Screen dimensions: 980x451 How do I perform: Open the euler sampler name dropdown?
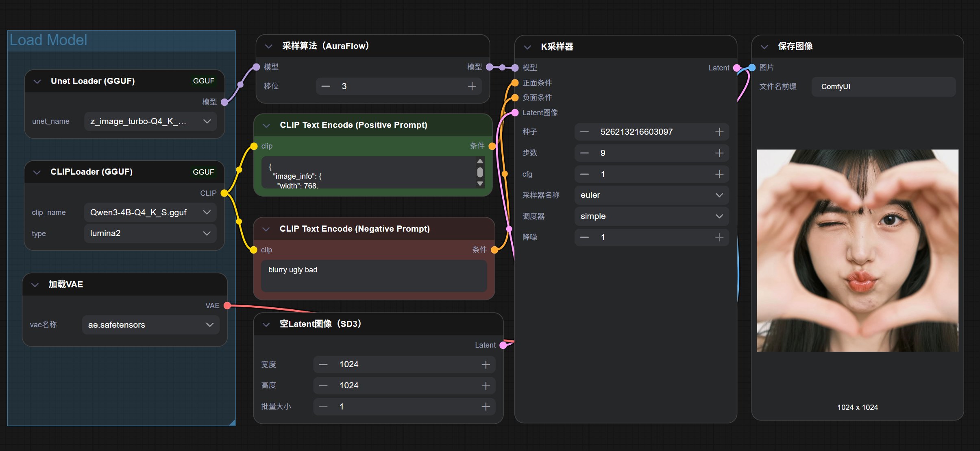[x=651, y=195]
